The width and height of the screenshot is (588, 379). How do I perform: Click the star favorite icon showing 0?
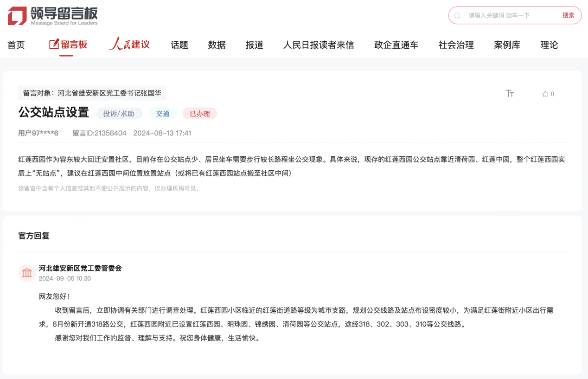(546, 94)
